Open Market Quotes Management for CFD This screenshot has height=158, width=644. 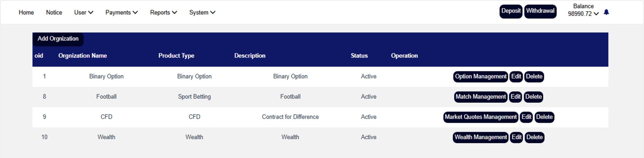(x=480, y=117)
